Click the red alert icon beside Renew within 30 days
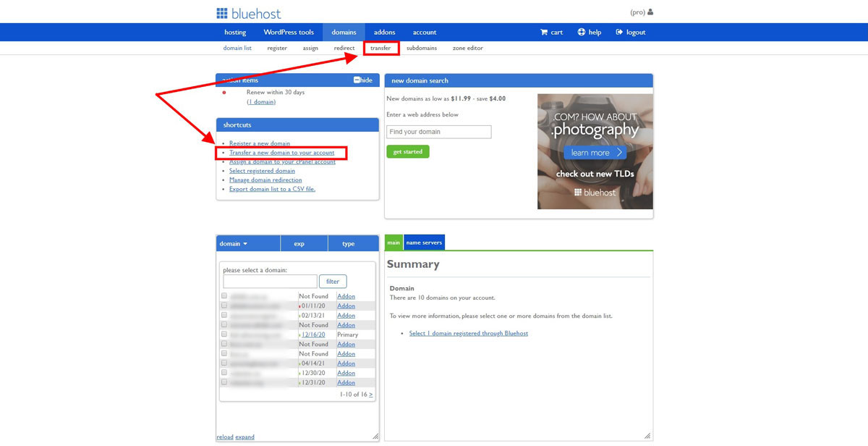Screen dimensions: 868x446 point(224,93)
